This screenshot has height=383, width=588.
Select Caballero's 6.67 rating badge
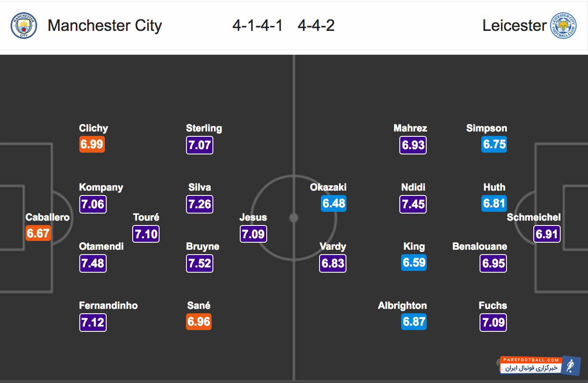(38, 233)
